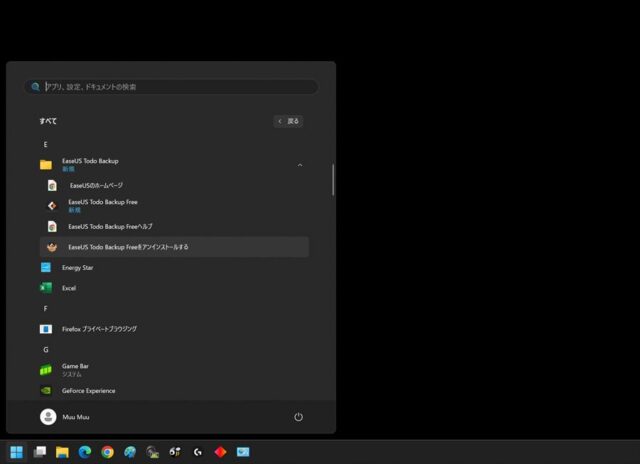Open Firefox プライベートブラウジング

click(174, 329)
